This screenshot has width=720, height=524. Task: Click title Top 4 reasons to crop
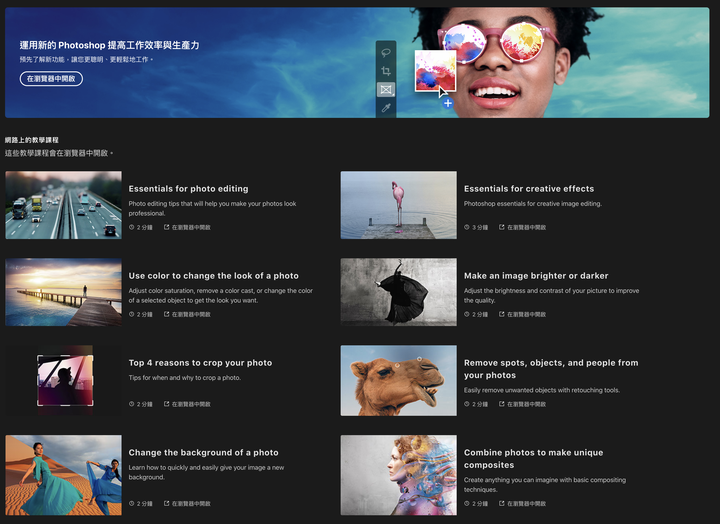pos(200,363)
